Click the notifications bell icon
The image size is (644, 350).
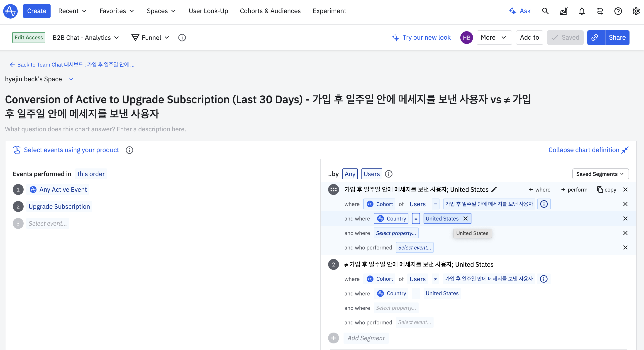582,11
